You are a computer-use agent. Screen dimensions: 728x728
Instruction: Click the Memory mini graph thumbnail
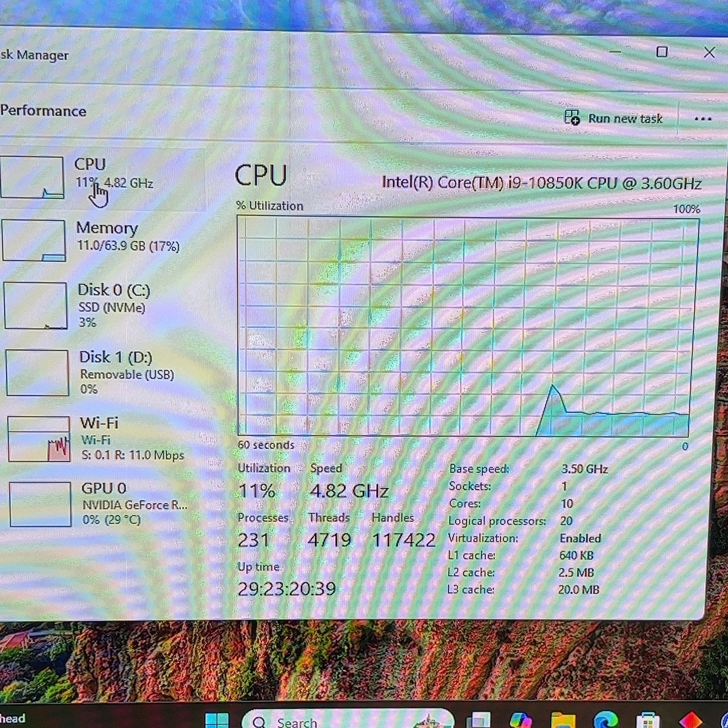[33, 240]
